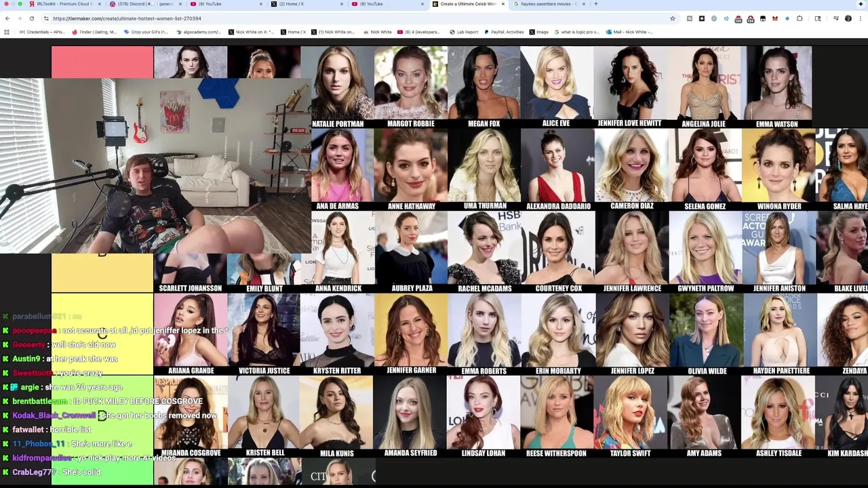Select the Alexandra Daddario tile
Viewport: 868px width, 488px height.
[x=557, y=170]
